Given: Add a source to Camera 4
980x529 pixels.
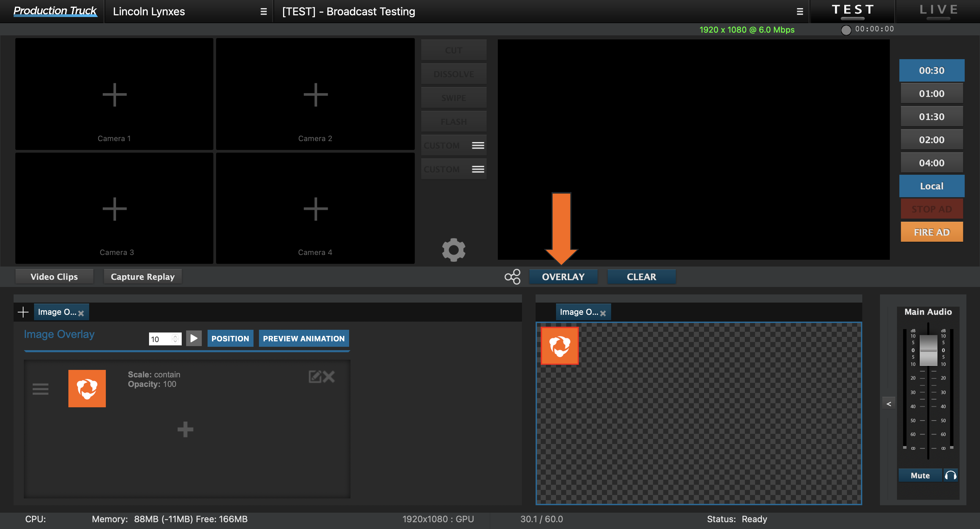Looking at the screenshot, I should 315,209.
